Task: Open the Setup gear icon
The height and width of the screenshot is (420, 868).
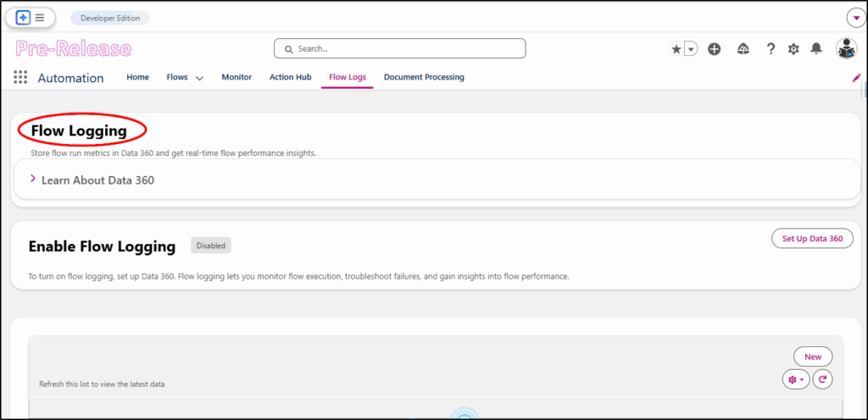Action: (793, 49)
